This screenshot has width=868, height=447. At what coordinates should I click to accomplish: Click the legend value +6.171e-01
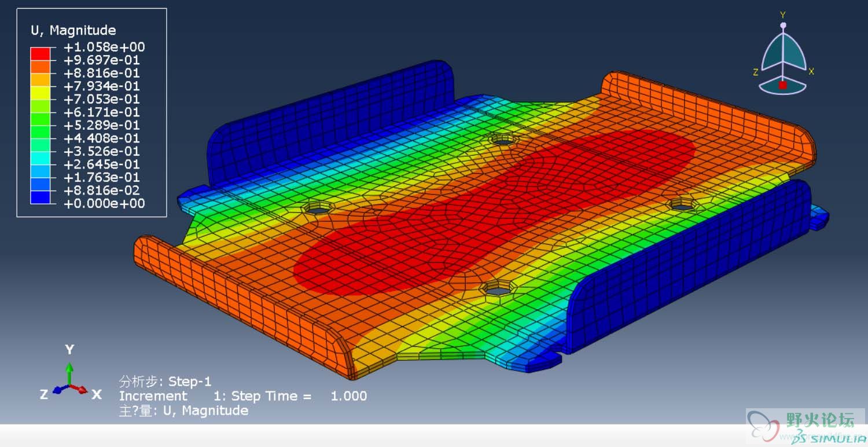tap(101, 112)
